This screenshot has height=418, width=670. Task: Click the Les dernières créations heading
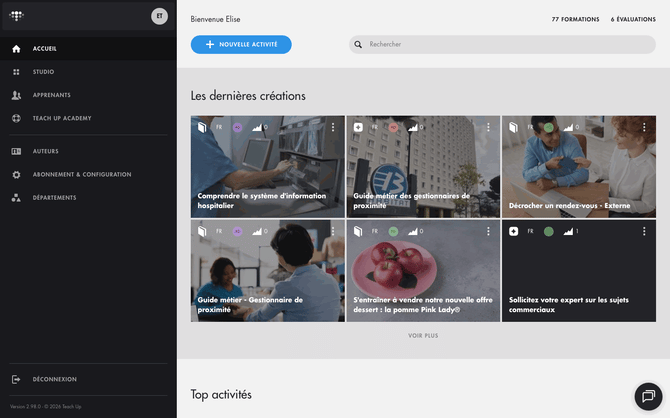[x=248, y=96]
